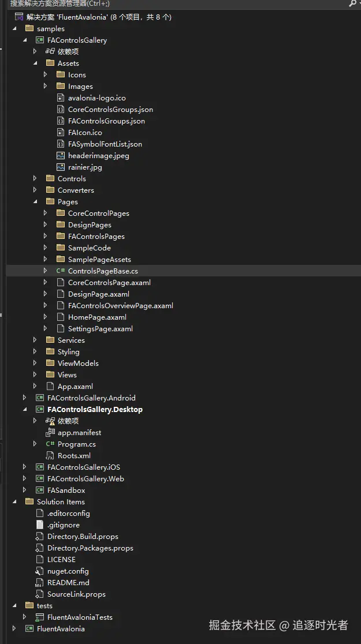Collapse the Solution Items folder

(15, 501)
